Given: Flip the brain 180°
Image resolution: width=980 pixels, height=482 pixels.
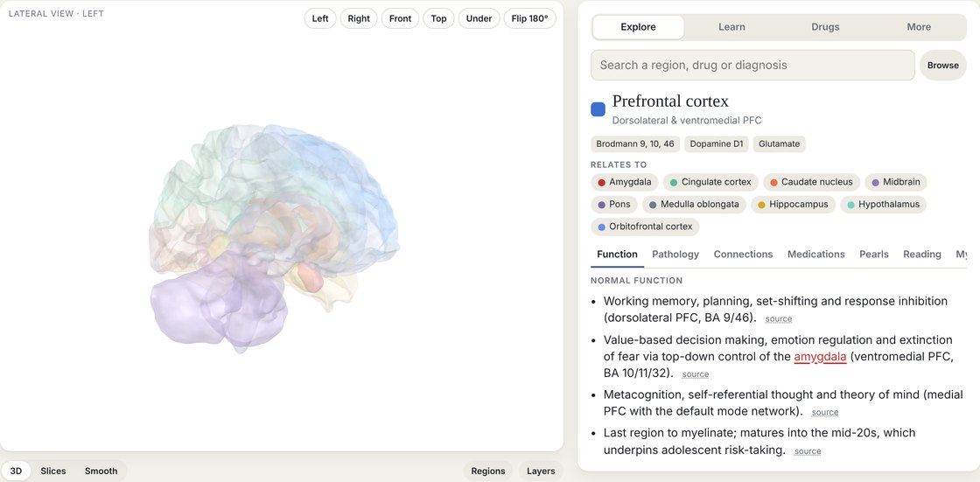Looking at the screenshot, I should [x=529, y=18].
